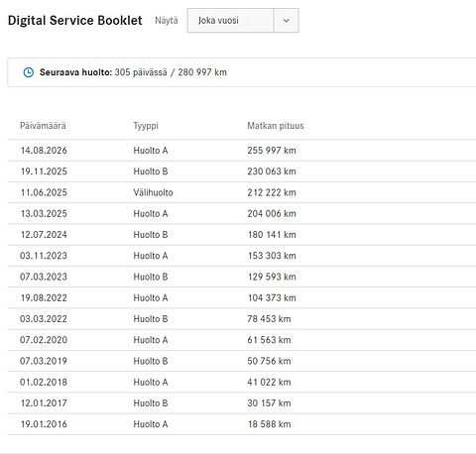Click the mileage 104 373 km
Viewport: 476px width, 454px height.
(272, 298)
